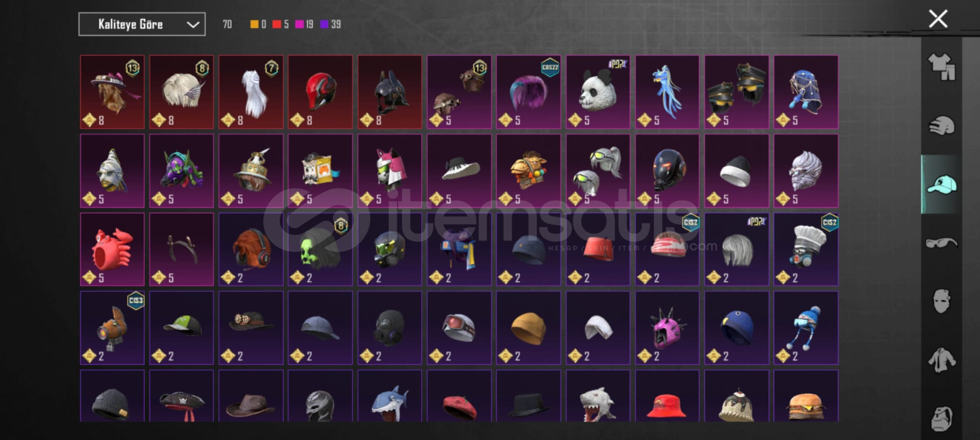Close the inventory with the X
Viewport: 980px width, 440px height.
click(x=938, y=19)
